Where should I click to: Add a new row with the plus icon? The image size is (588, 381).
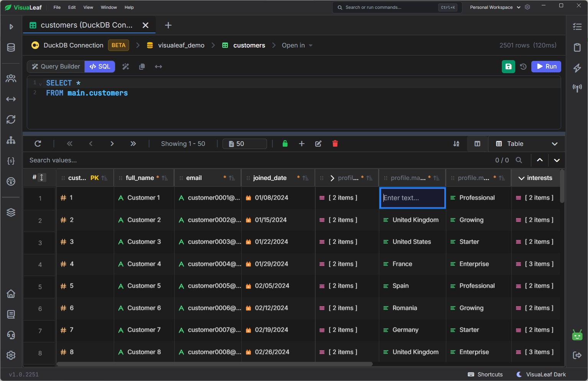coord(302,144)
